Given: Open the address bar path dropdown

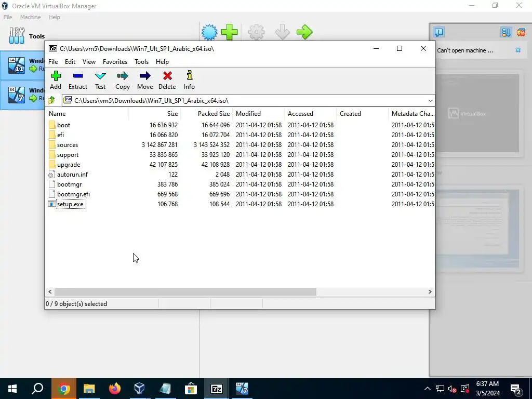Looking at the screenshot, I should (430, 100).
